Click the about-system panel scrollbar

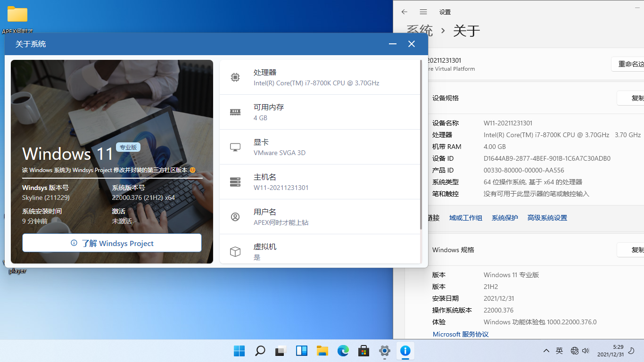tap(421, 146)
